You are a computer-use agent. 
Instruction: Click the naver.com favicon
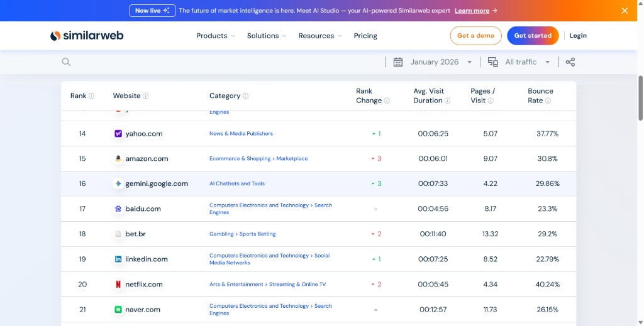(x=118, y=310)
